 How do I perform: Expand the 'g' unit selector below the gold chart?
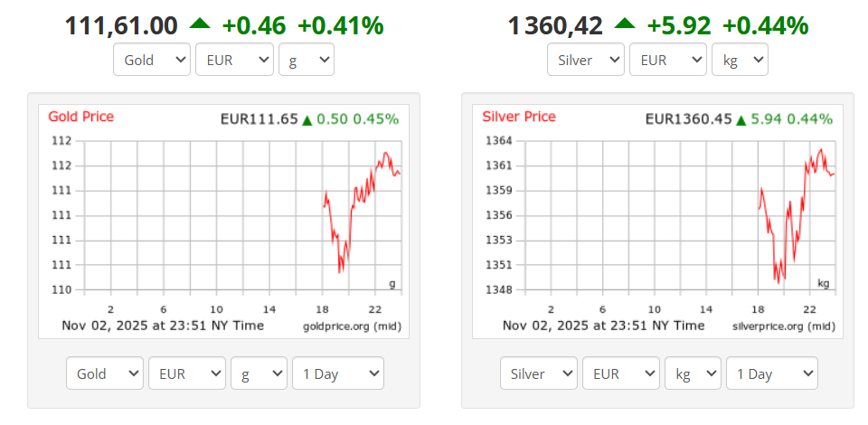[x=259, y=373]
